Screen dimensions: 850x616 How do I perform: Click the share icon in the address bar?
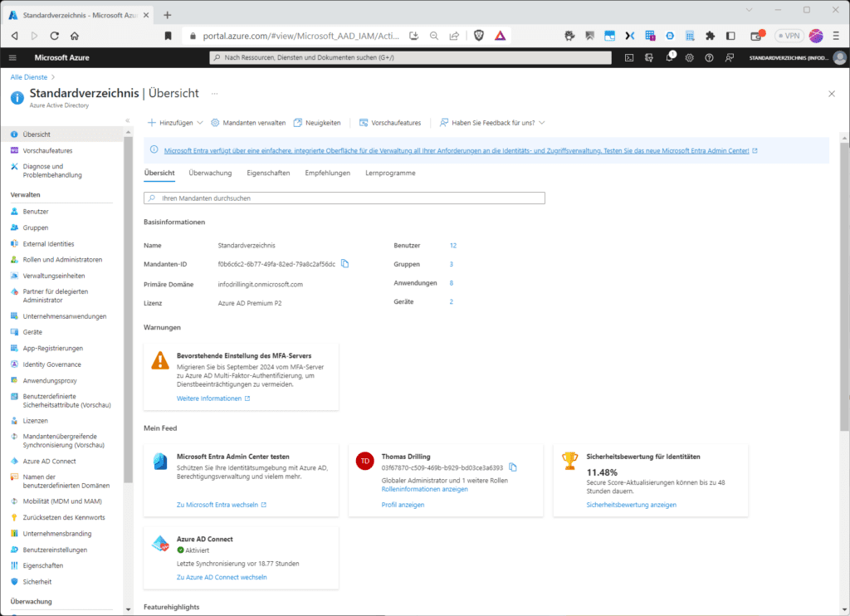454,36
